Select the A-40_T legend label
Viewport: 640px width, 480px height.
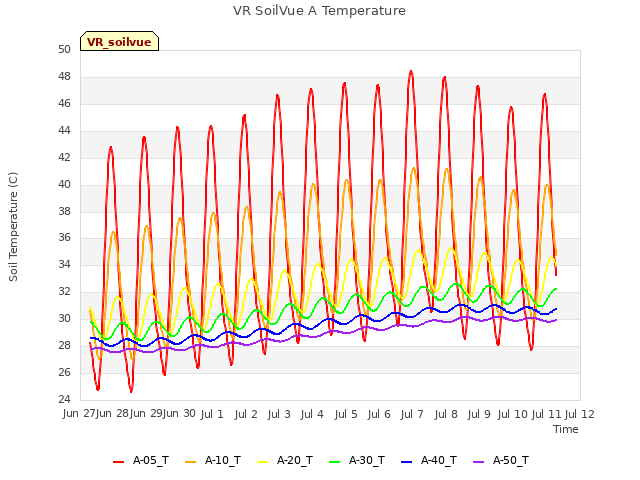(x=439, y=460)
